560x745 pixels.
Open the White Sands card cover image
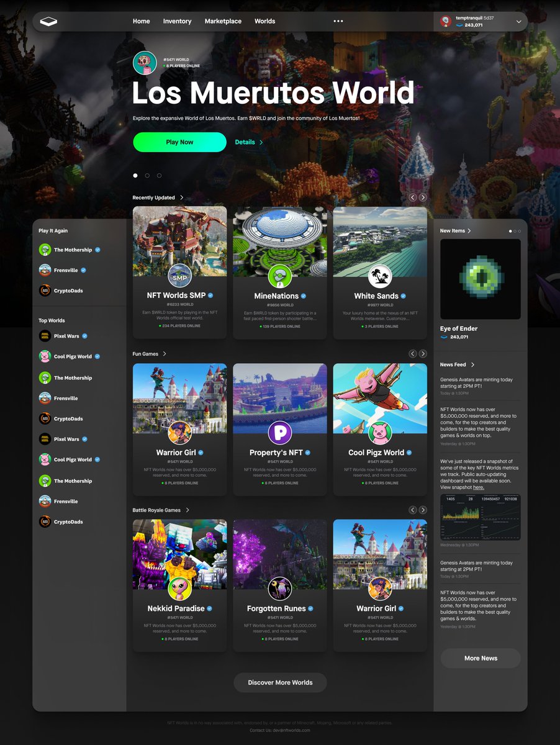(x=380, y=242)
